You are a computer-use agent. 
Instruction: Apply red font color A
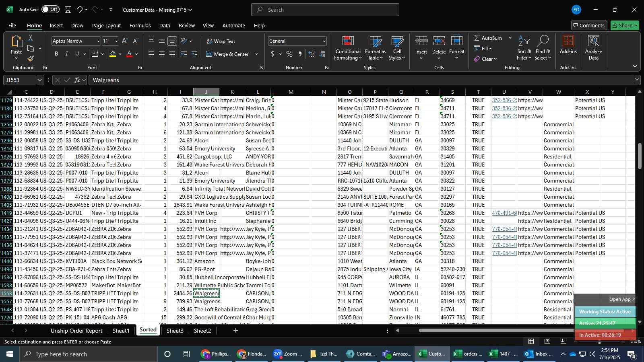[x=129, y=54]
